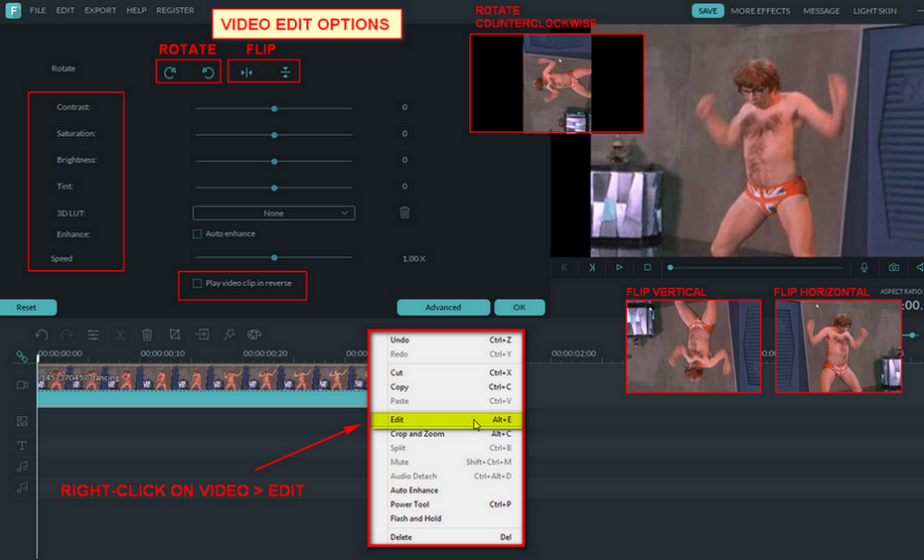Enable the Auto enhance checkbox
The height and width of the screenshot is (560, 924).
point(197,234)
